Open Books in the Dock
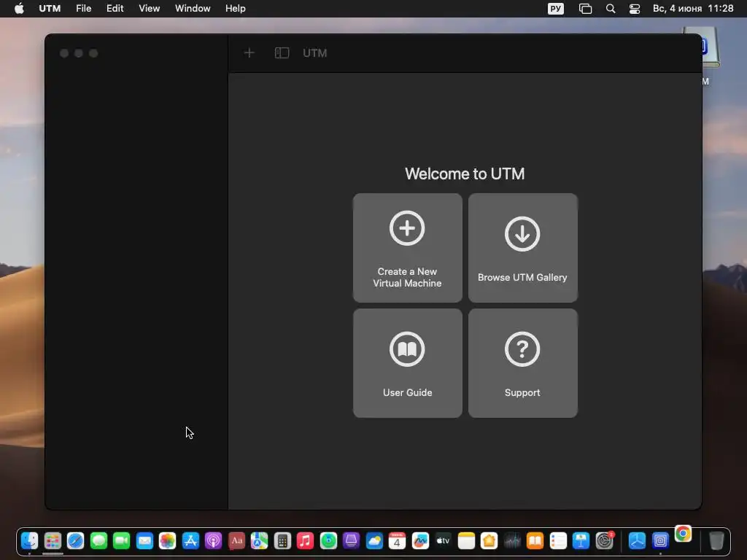This screenshot has height=560, width=747. pos(535,541)
